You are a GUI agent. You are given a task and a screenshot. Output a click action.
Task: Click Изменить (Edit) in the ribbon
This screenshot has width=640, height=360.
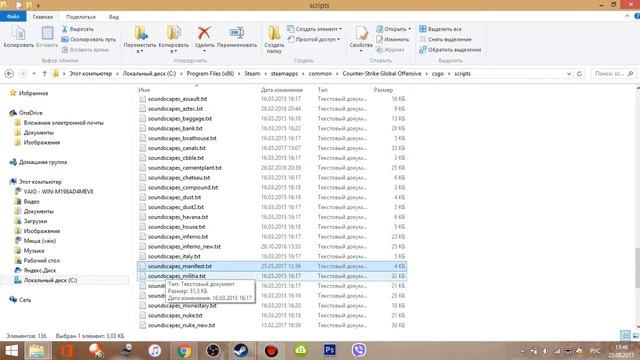pyautogui.click(x=393, y=40)
